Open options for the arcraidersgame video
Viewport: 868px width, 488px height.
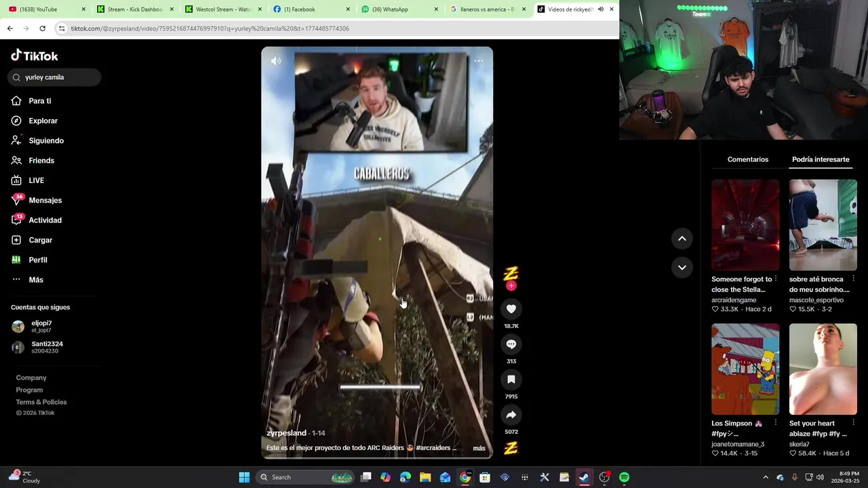pyautogui.click(x=776, y=279)
